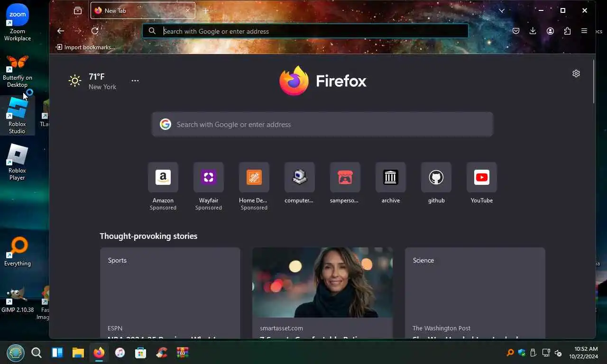Click the page Google search box
607x364 pixels.
point(322,124)
